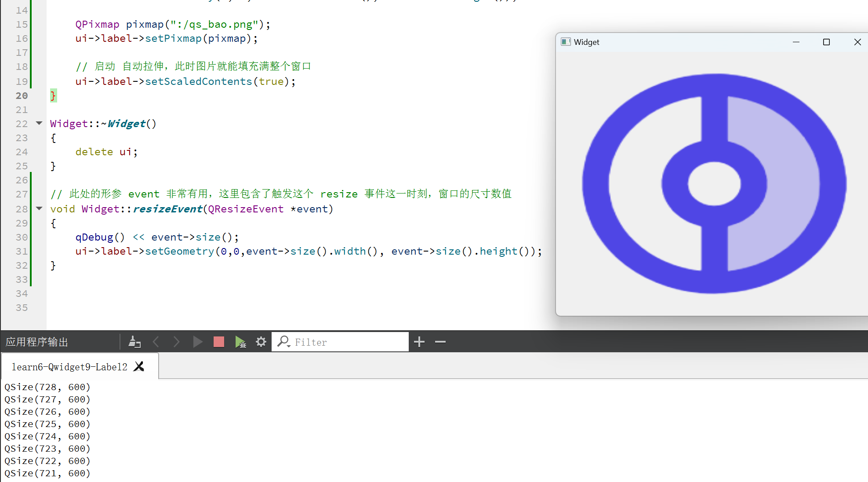Viewport: 868px width, 482px height.
Task: Click the green debug-run icon
Action: [x=240, y=342]
